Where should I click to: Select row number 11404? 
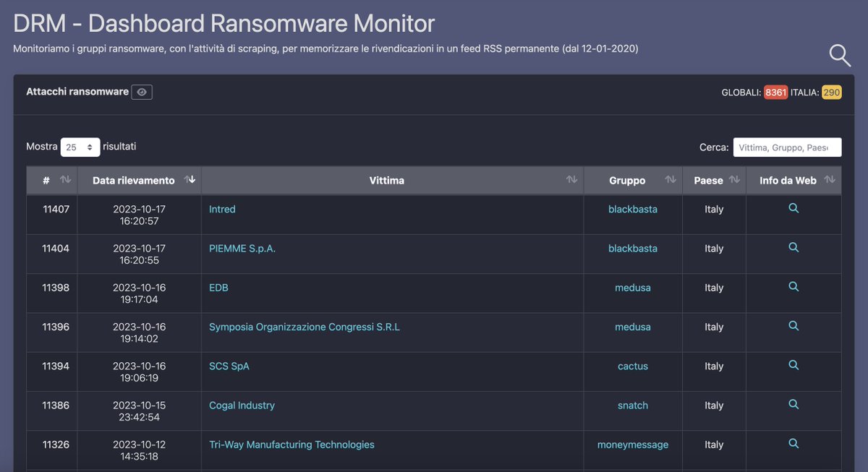(x=56, y=248)
